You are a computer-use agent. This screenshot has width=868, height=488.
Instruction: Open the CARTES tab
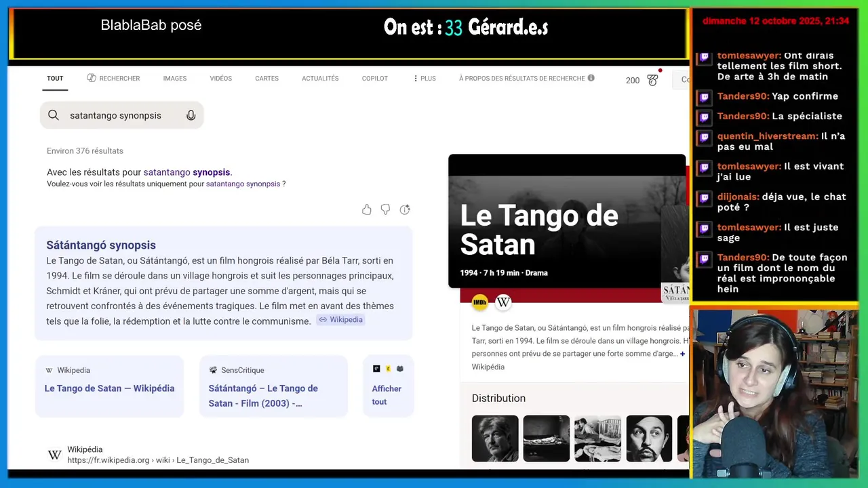(267, 79)
